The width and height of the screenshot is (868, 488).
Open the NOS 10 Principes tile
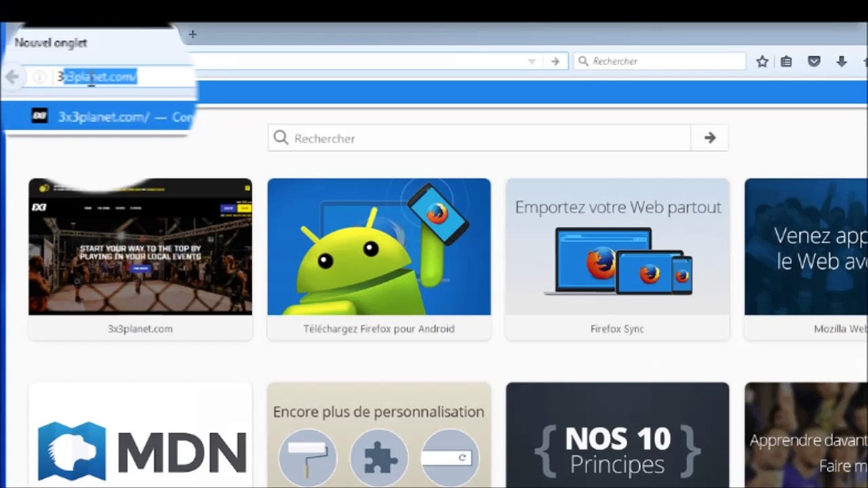tap(618, 437)
